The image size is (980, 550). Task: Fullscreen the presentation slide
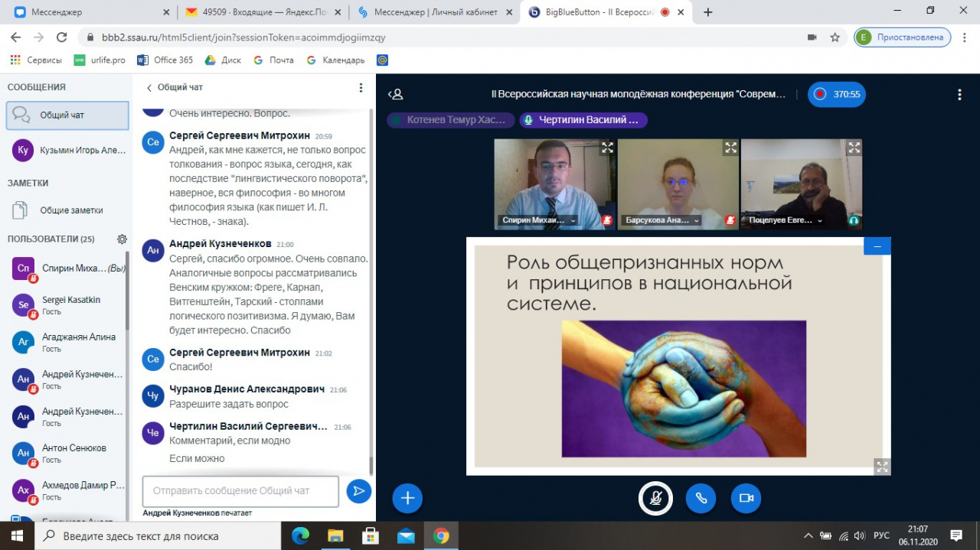882,466
